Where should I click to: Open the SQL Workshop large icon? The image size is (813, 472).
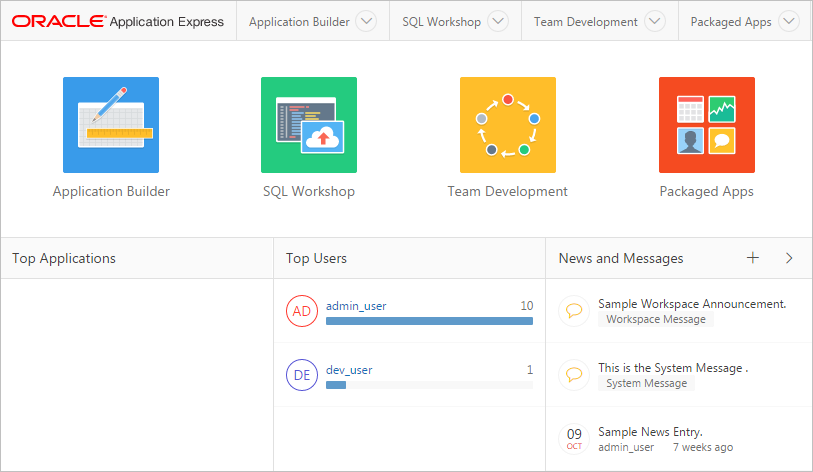pyautogui.click(x=309, y=125)
